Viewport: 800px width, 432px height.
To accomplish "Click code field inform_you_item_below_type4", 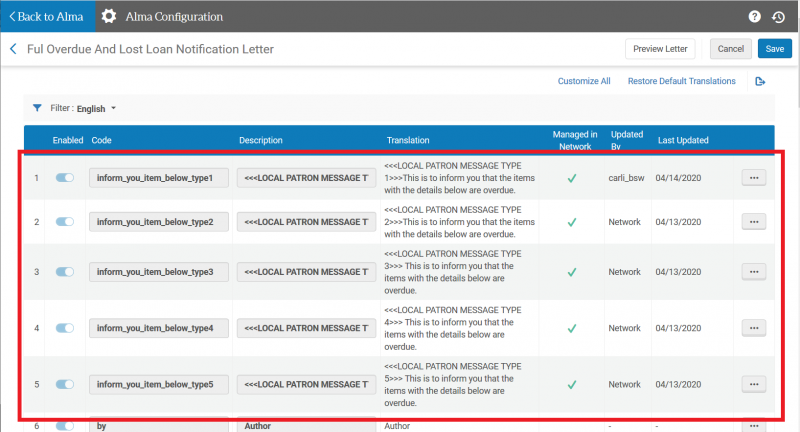I will coord(159,328).
